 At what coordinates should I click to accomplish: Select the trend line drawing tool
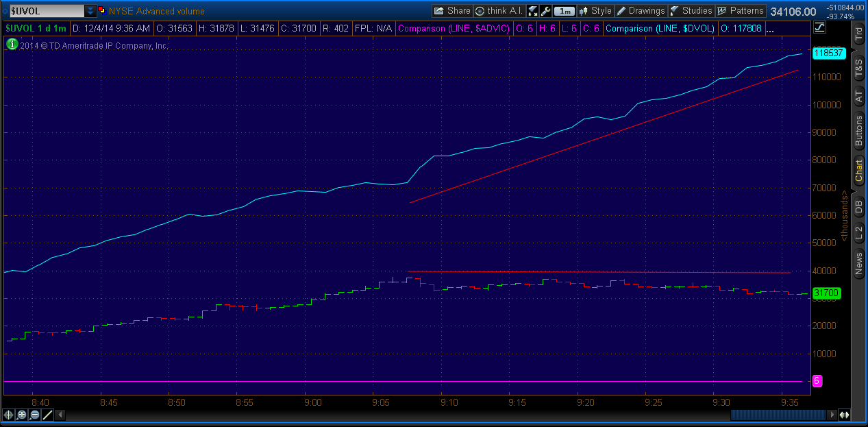coord(47,415)
